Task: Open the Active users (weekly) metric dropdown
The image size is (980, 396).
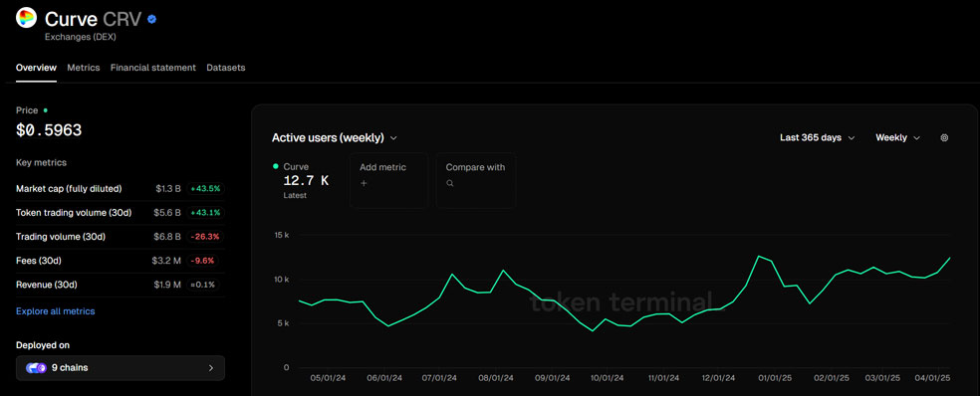Action: point(335,138)
